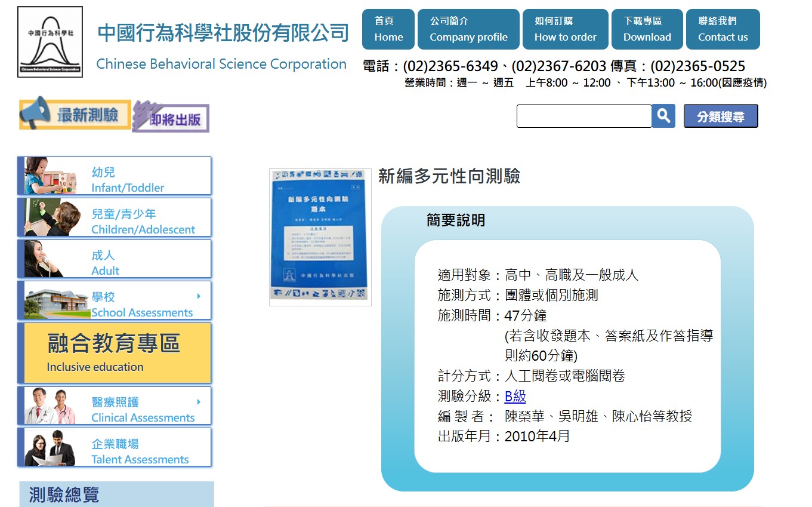Click the Chinese Behavioral Science Corporation logo

coord(50,42)
